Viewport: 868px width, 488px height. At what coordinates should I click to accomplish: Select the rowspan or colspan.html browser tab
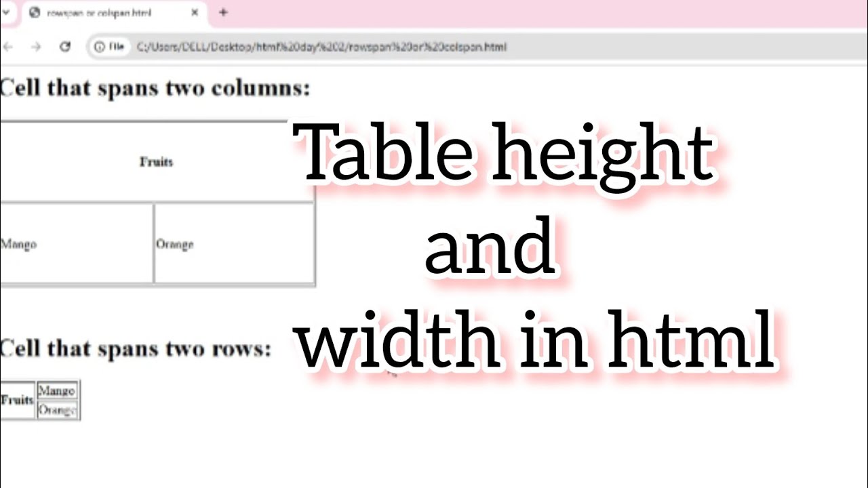point(114,13)
